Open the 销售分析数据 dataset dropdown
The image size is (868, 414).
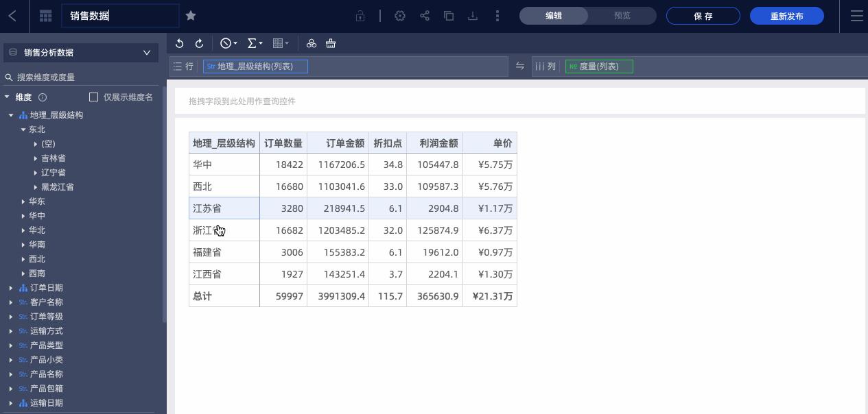click(146, 52)
